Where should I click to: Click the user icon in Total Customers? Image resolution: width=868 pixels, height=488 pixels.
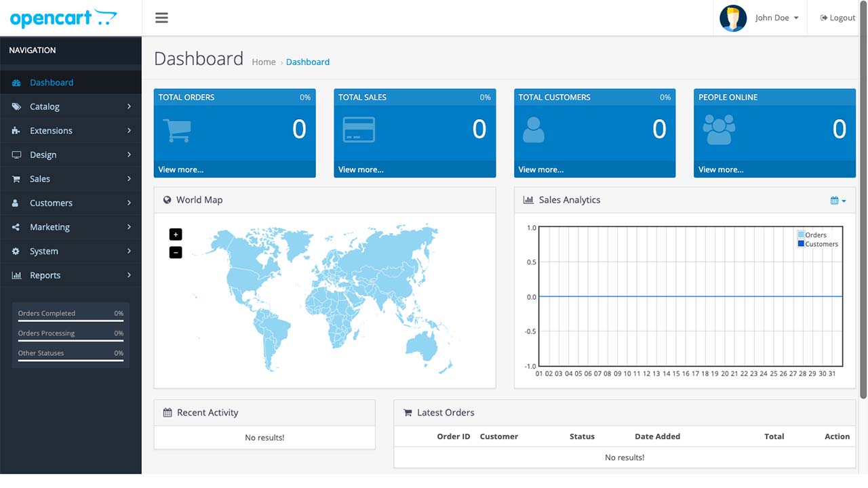[x=534, y=129]
